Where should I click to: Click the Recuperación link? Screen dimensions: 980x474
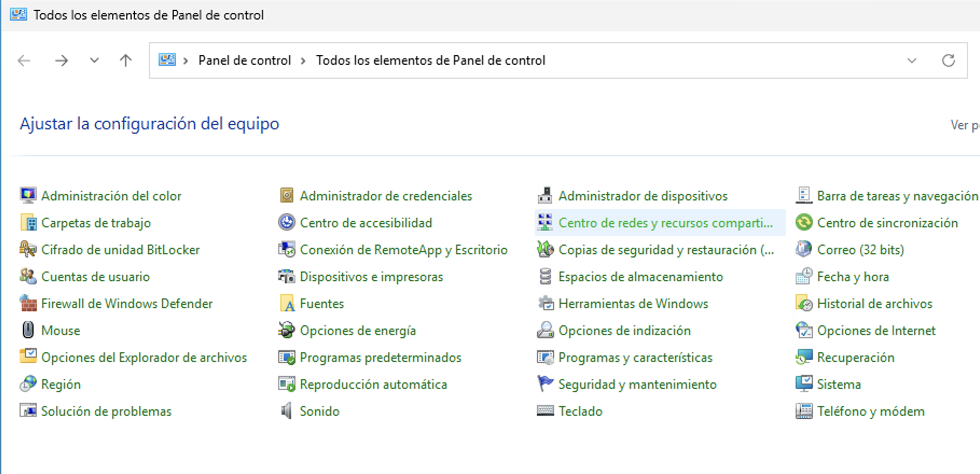click(x=855, y=357)
